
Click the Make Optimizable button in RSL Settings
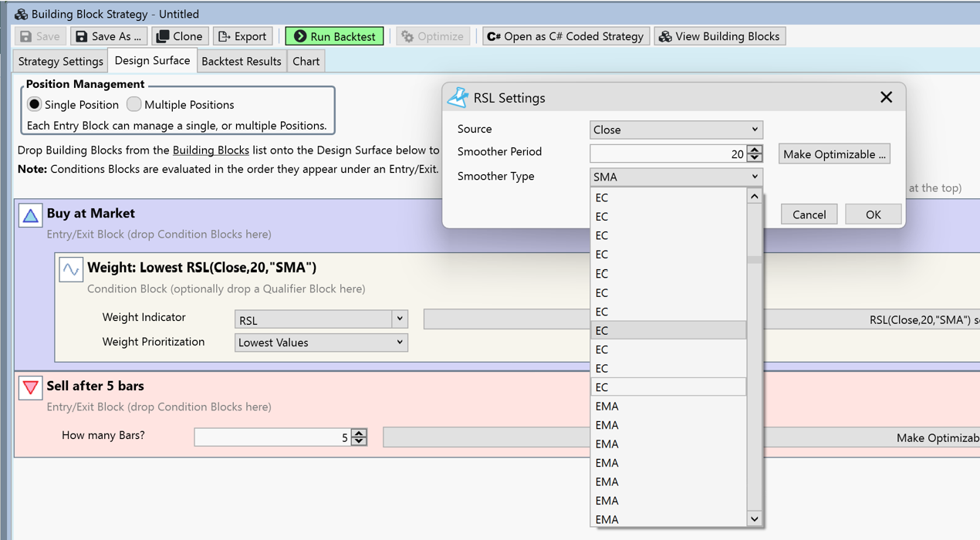(834, 154)
